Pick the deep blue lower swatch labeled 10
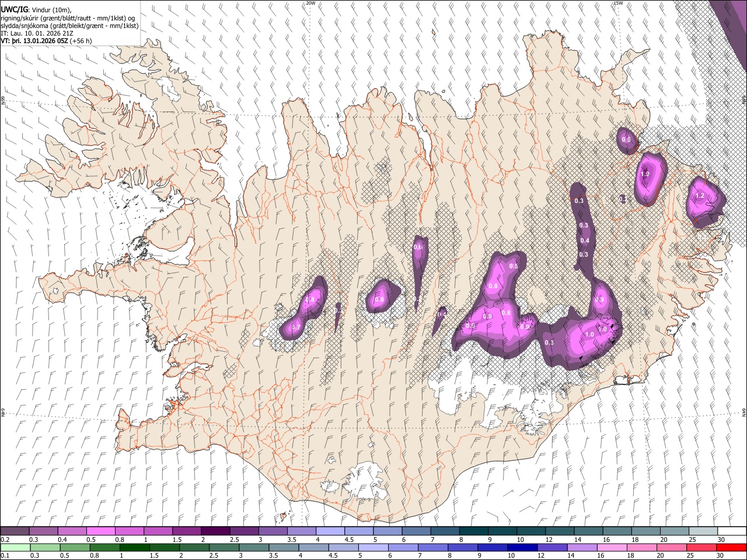This screenshot has height=560, width=747. [521, 547]
